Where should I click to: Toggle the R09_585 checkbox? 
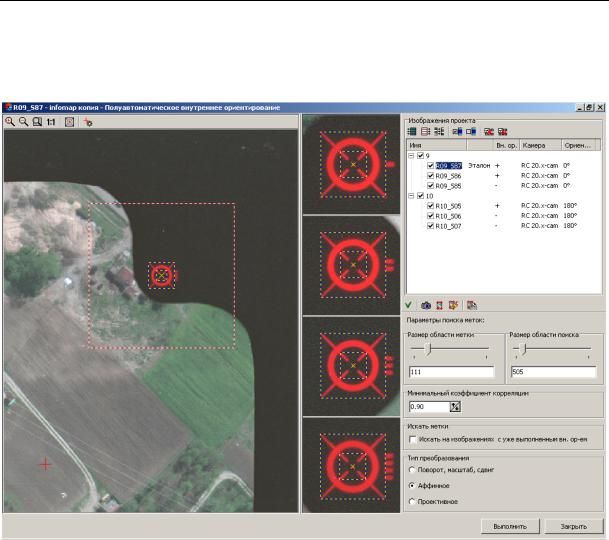(x=430, y=186)
